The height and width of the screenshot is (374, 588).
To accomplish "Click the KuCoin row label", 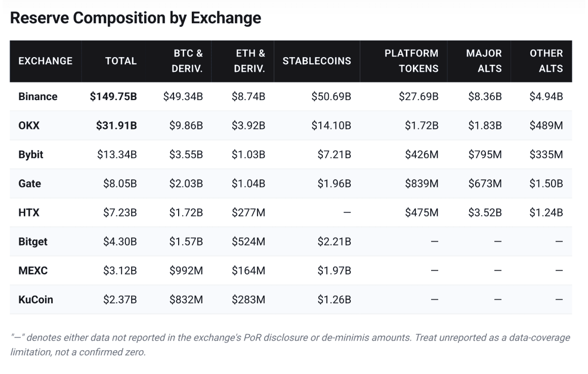I will coord(35,300).
